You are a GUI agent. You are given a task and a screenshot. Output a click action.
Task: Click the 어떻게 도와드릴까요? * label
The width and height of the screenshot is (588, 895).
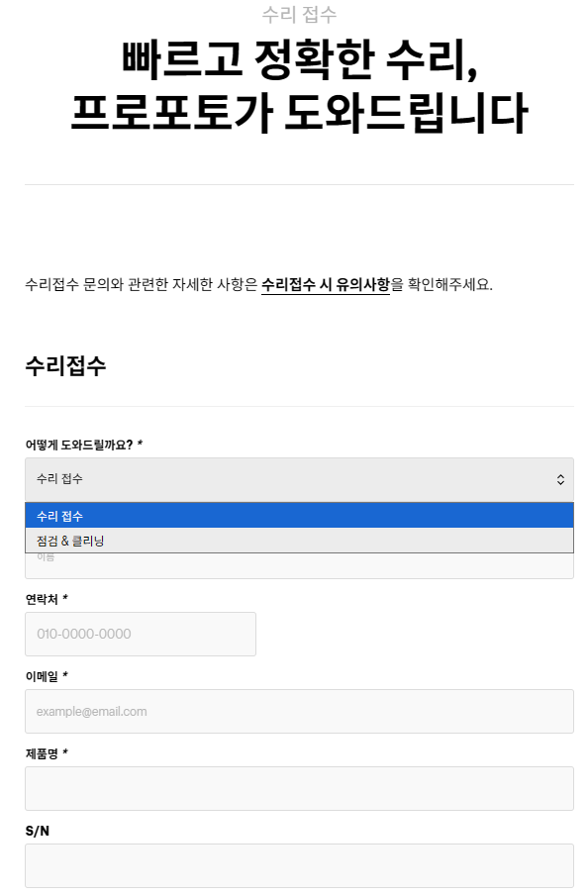tap(84, 445)
